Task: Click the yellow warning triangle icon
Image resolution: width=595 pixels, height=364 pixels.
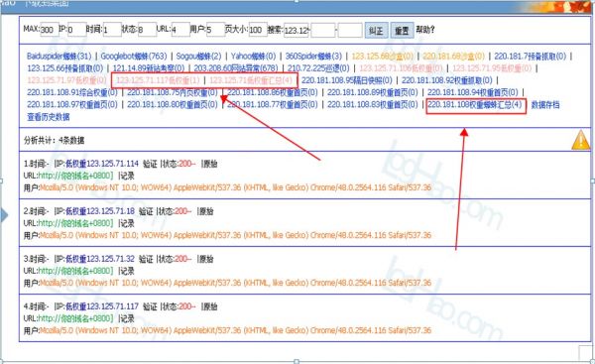Action: pyautogui.click(x=580, y=140)
